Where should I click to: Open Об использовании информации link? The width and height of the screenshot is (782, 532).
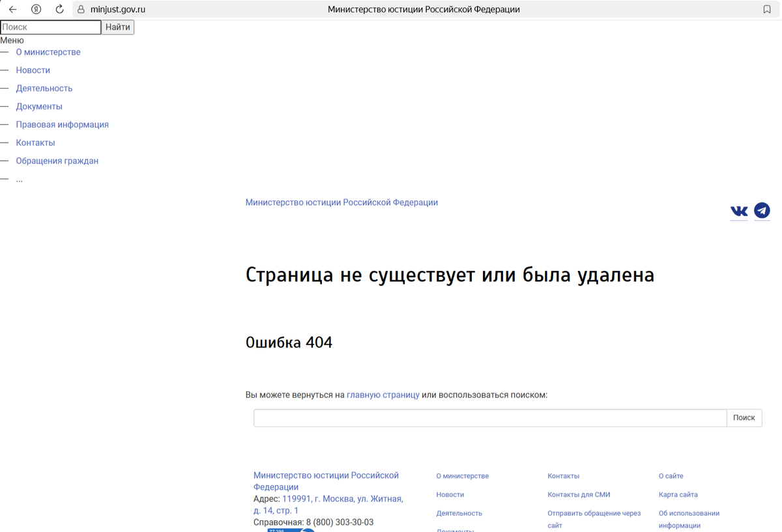click(689, 519)
